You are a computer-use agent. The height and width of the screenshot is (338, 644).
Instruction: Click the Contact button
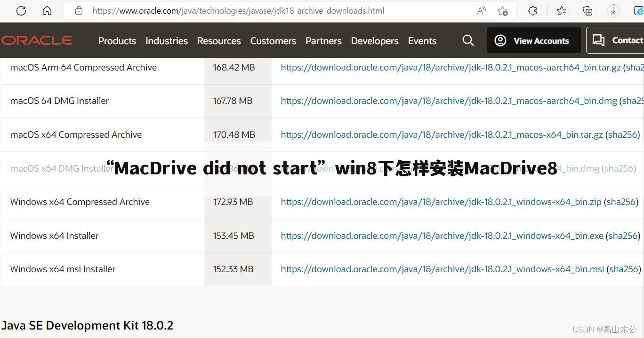pyautogui.click(x=615, y=40)
